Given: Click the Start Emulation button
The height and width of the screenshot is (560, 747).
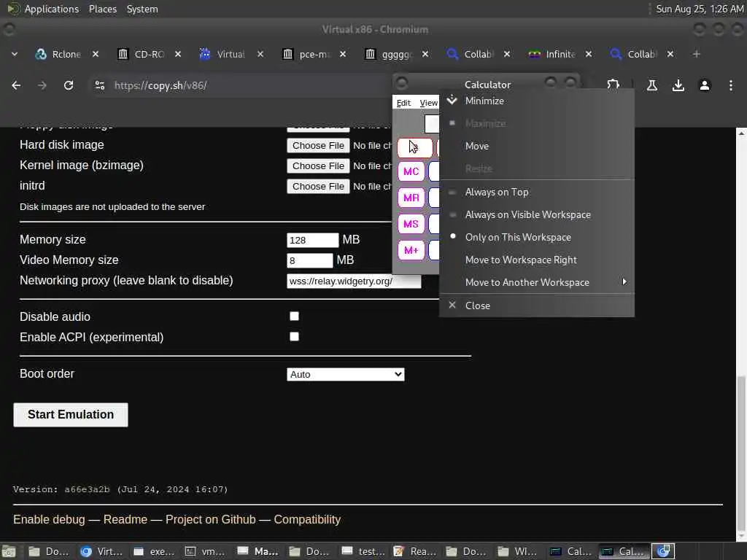Looking at the screenshot, I should 71,415.
